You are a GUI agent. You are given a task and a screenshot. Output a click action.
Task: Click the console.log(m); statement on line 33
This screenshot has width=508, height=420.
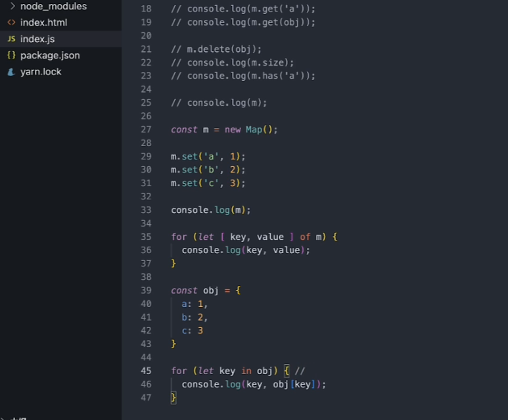coord(210,210)
